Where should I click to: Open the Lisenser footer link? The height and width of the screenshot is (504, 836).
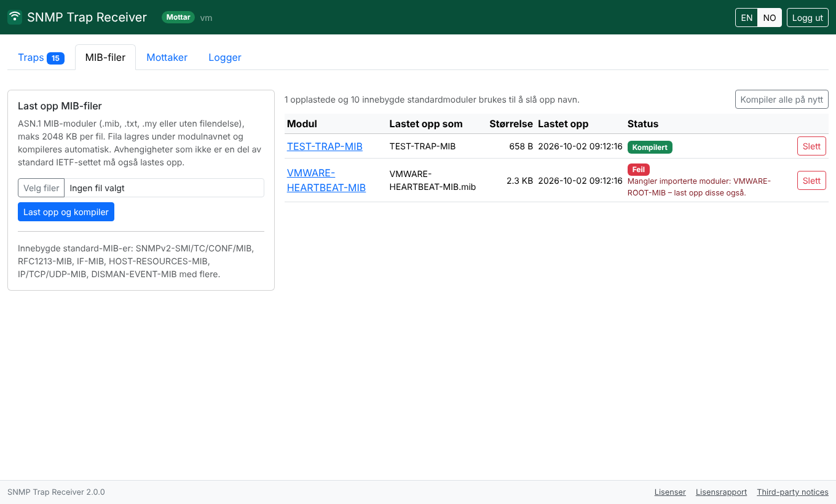[x=670, y=492]
